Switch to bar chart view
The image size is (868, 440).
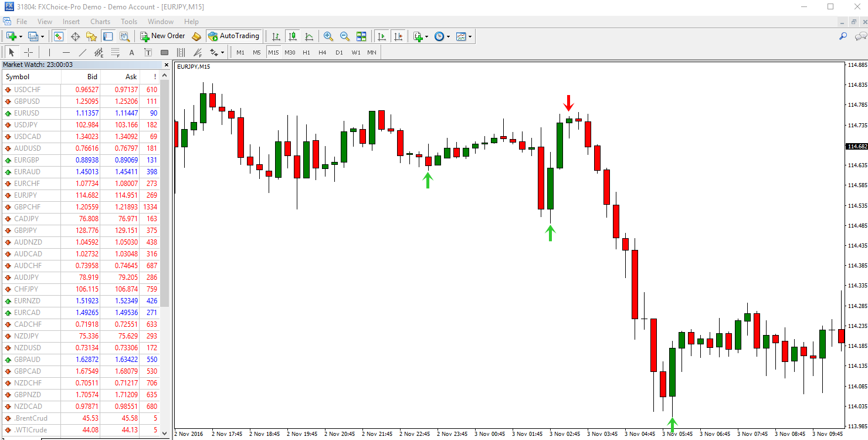tap(276, 36)
